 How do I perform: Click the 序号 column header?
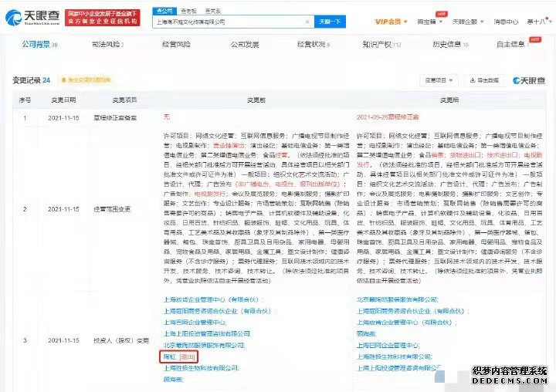tap(25, 100)
